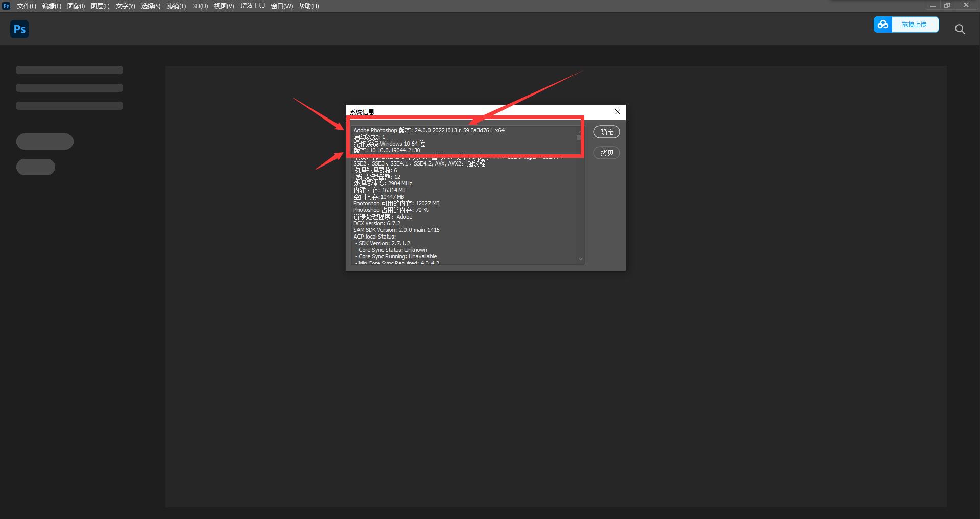Viewport: 980px width, 519px height.
Task: Click the '内建内存: 16314 MB' line
Action: coord(379,190)
